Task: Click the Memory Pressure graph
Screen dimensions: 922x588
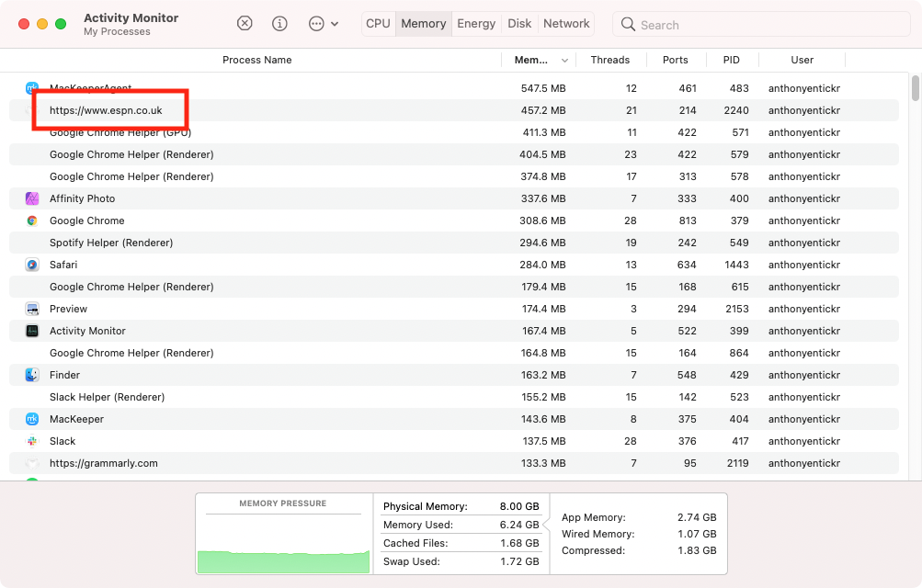Action: (x=283, y=543)
